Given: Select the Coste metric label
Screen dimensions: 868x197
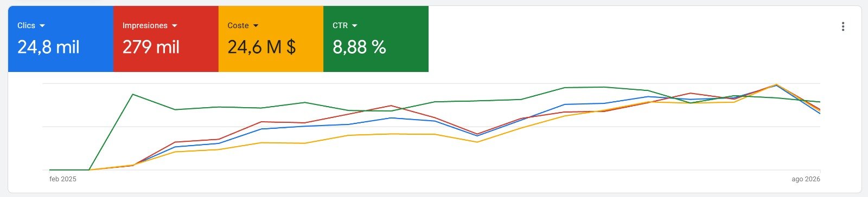Looking at the screenshot, I should click(238, 25).
